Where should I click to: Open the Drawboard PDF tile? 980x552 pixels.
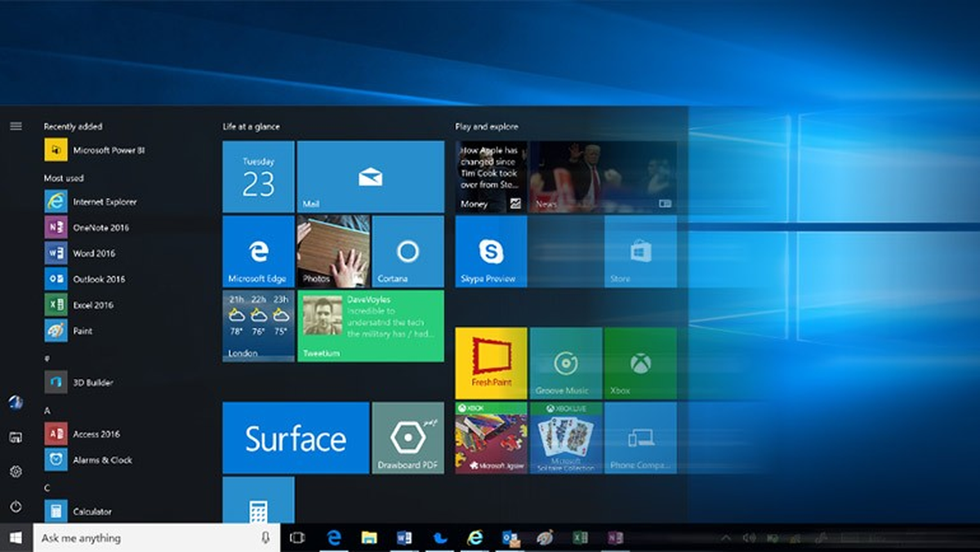[408, 438]
